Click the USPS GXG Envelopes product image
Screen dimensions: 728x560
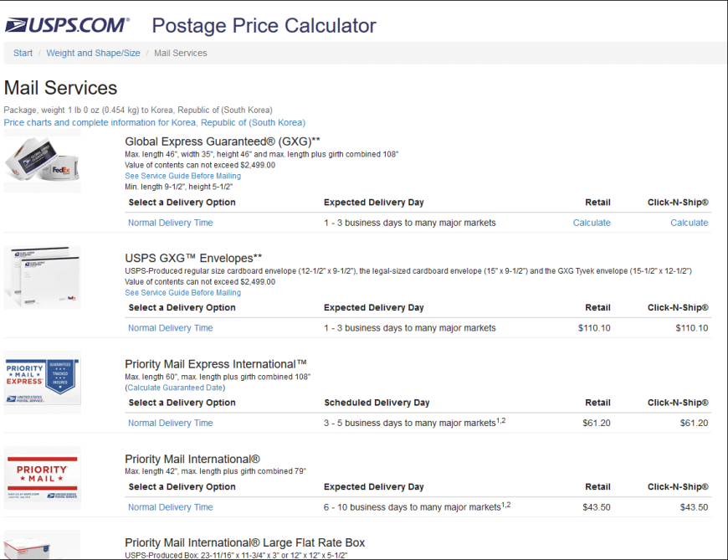coord(42,277)
